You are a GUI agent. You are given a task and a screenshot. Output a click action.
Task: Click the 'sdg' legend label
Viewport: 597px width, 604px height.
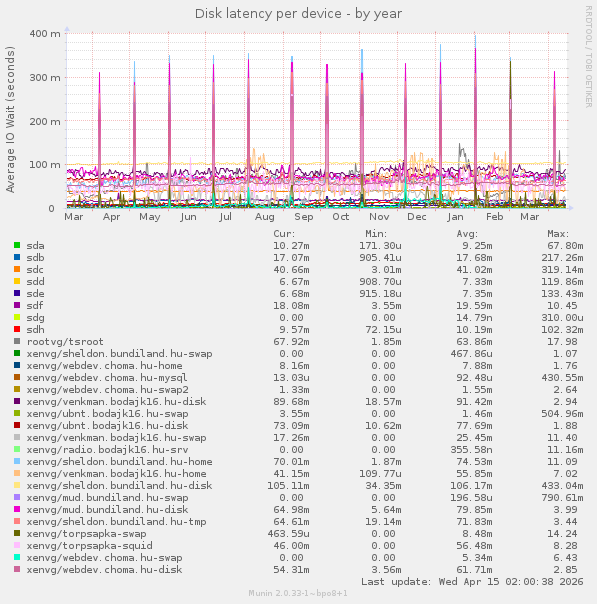35,318
